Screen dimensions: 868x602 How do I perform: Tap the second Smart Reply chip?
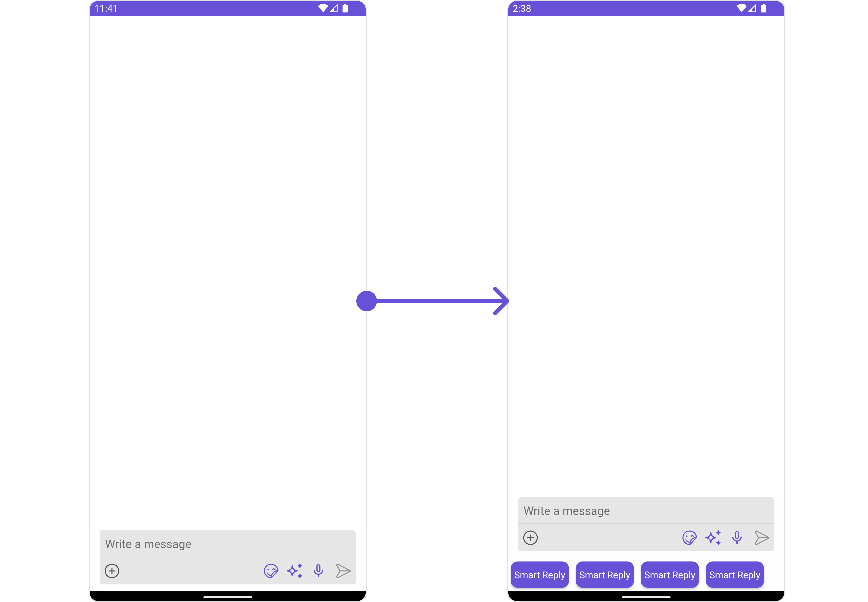605,574
